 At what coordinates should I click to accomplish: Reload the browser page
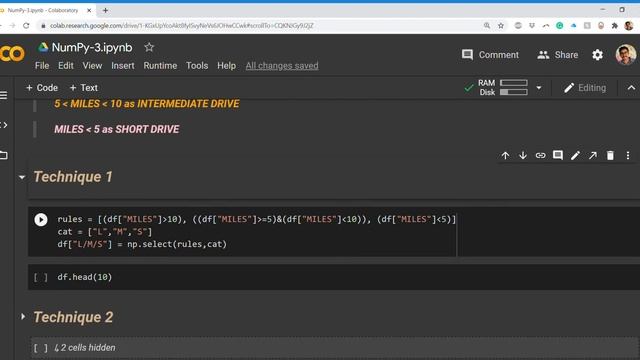tap(26, 26)
